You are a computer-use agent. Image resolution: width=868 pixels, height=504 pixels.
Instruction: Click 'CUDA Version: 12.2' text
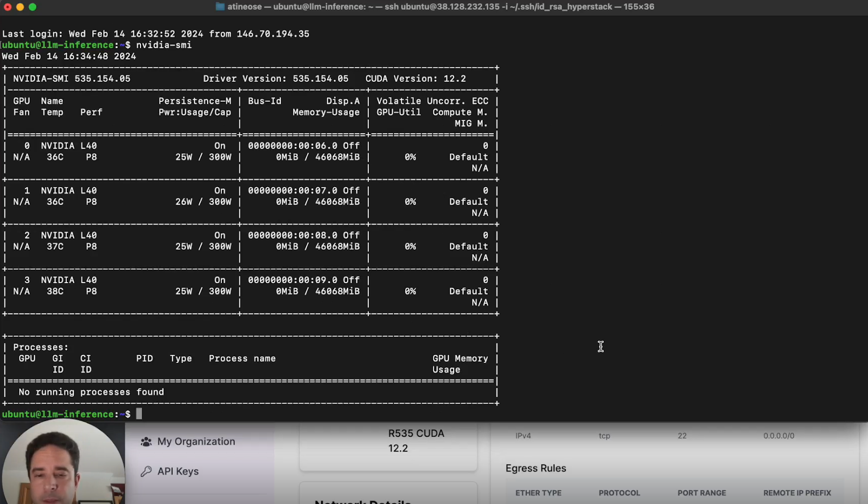coord(416,79)
